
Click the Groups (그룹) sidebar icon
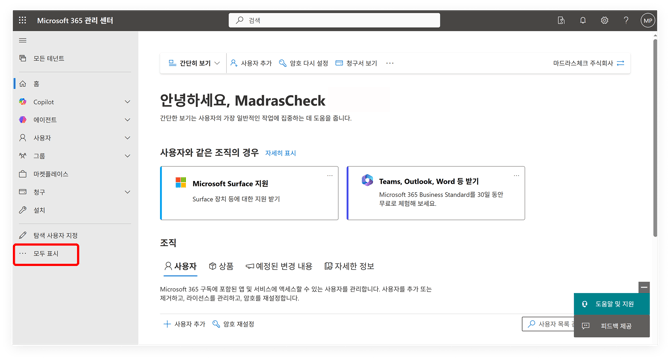click(x=23, y=156)
